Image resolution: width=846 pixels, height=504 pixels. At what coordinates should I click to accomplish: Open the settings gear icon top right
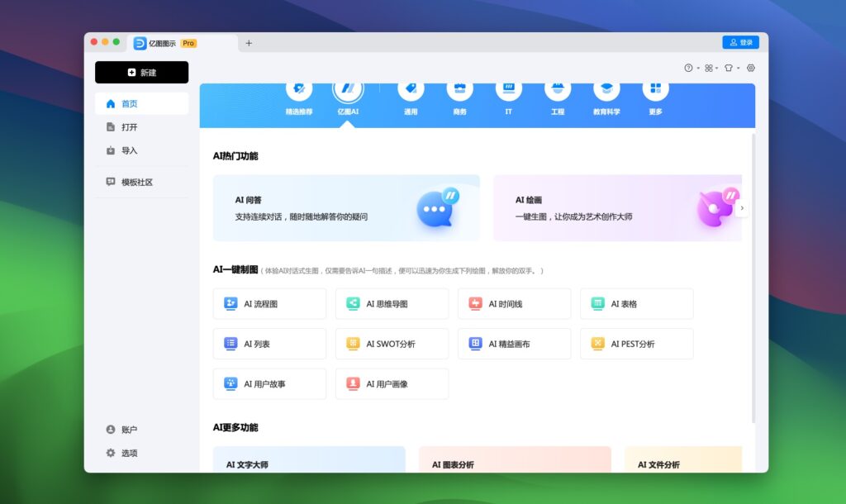[x=751, y=69]
